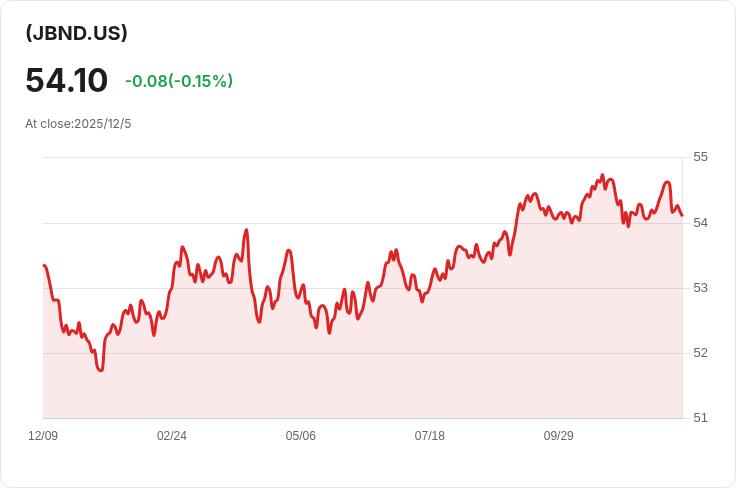736x488 pixels.
Task: Click the 55 price axis label
Action: pos(700,158)
